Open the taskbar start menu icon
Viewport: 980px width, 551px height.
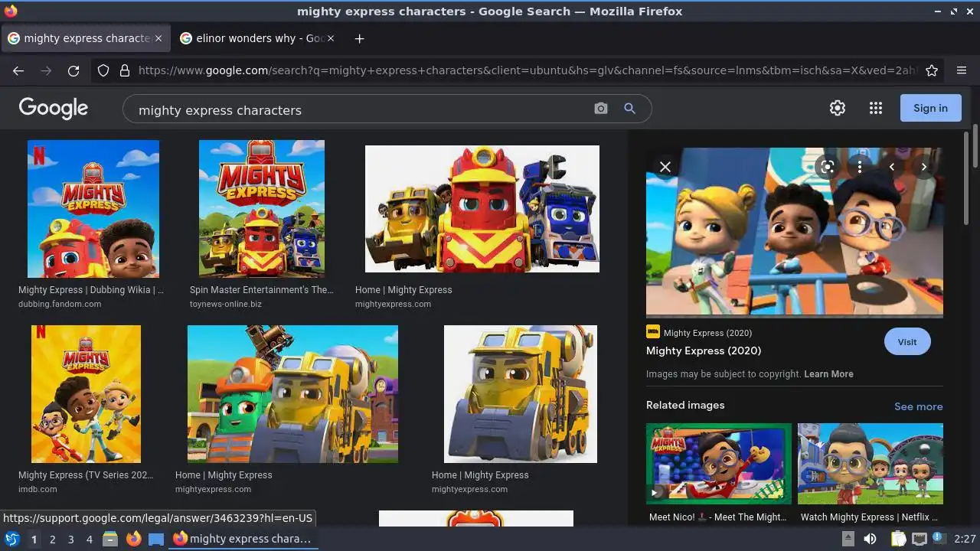tap(12, 539)
